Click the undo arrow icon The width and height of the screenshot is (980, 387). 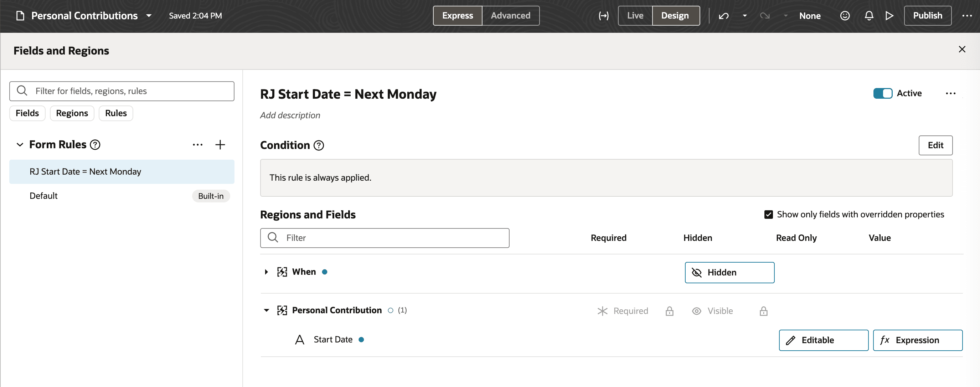tap(723, 16)
